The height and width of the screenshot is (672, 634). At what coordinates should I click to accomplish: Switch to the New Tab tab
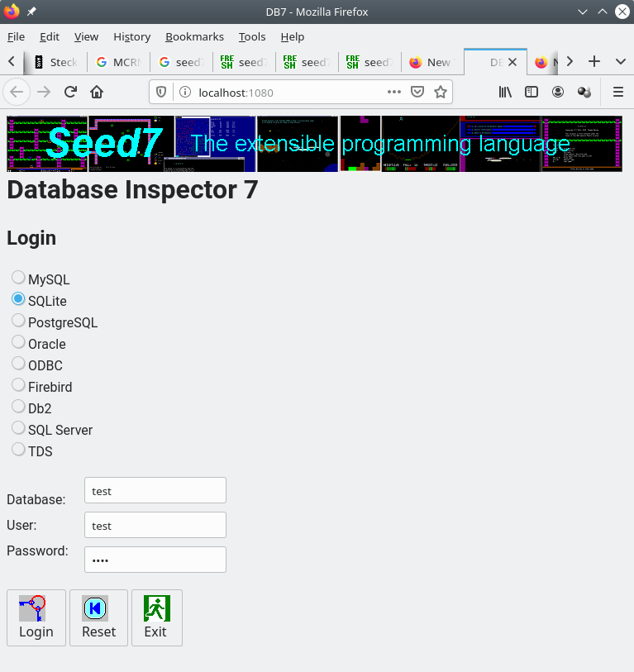(432, 62)
